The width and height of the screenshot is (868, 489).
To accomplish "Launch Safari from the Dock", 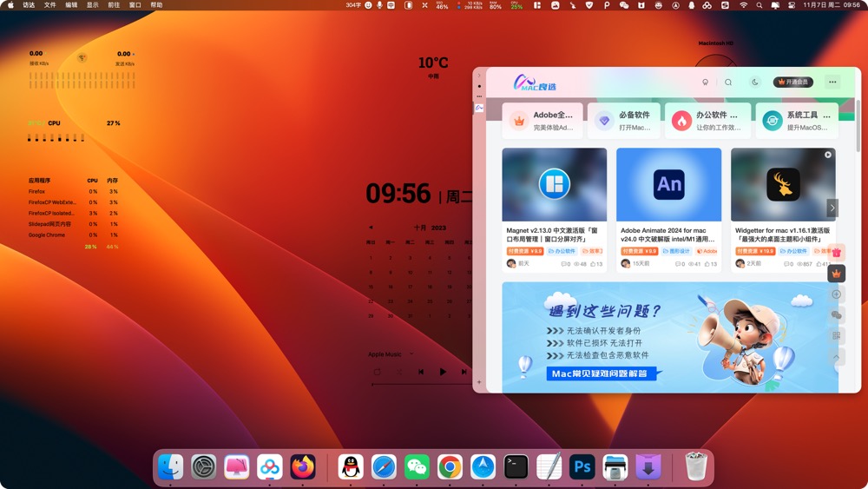I will pos(384,466).
